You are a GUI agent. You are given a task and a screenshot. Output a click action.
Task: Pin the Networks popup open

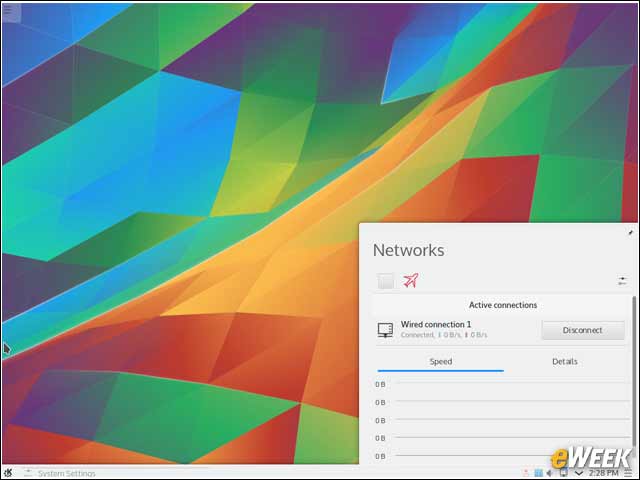point(630,233)
